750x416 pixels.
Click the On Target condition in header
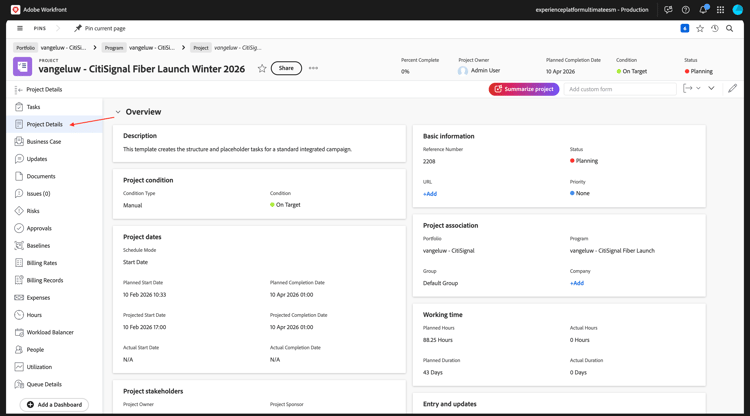click(x=631, y=71)
